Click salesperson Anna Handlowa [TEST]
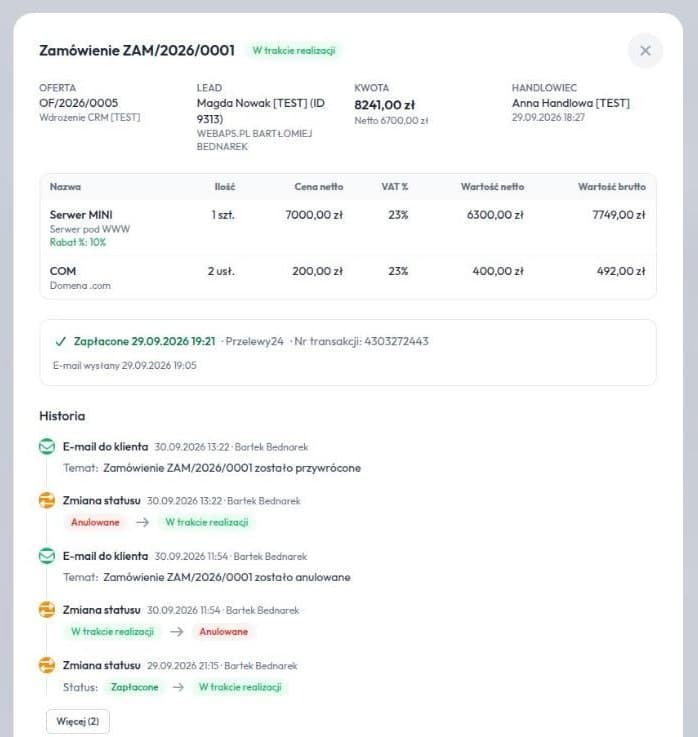The width and height of the screenshot is (698, 737). 571,103
